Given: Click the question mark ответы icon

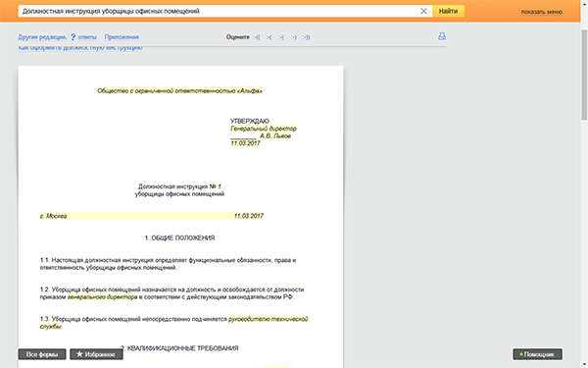Looking at the screenshot, I should 73,37.
